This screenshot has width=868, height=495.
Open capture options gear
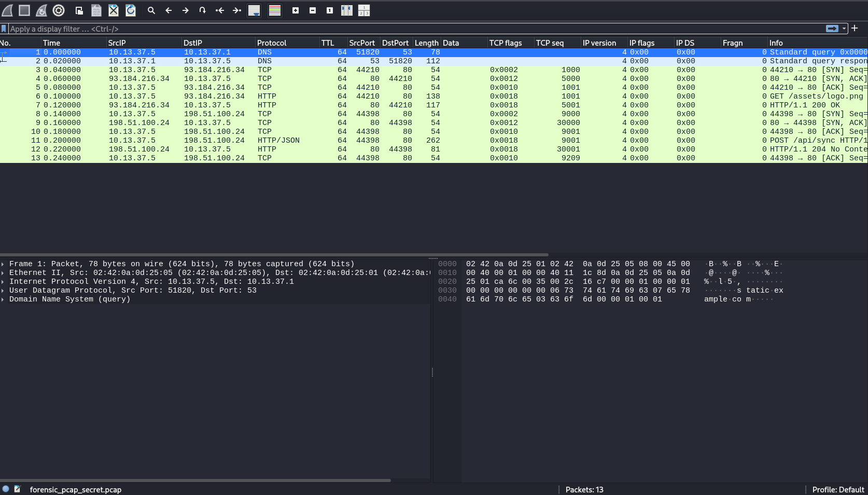(59, 10)
